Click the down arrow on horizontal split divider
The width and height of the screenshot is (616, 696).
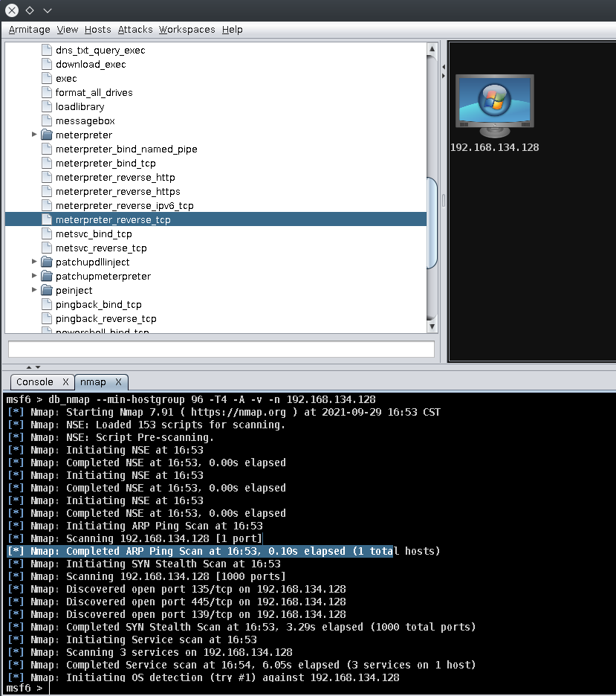[x=38, y=367]
